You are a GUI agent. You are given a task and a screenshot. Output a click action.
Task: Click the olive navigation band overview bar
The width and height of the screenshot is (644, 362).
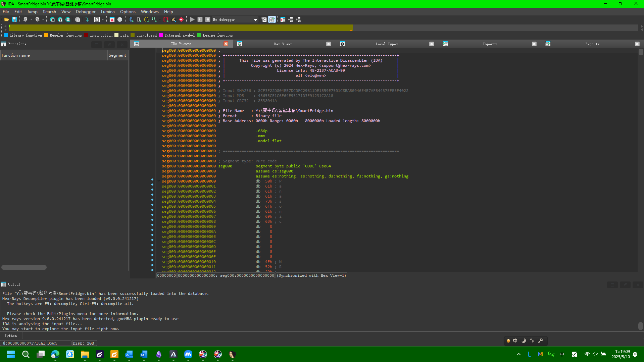click(181, 28)
